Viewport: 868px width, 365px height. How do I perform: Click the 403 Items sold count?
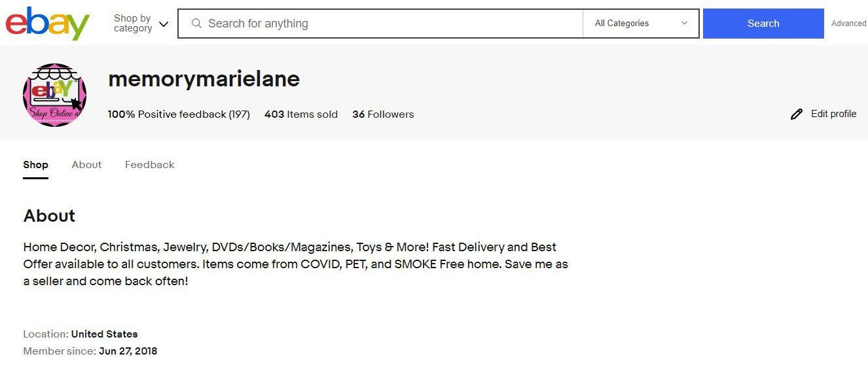[x=301, y=114]
